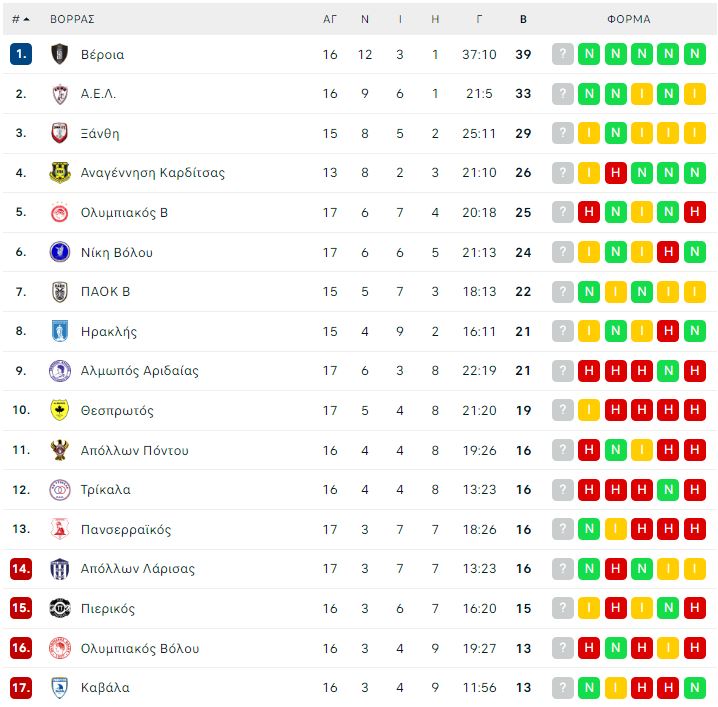
Task: Click the Βέροια team crest icon
Action: 60,54
